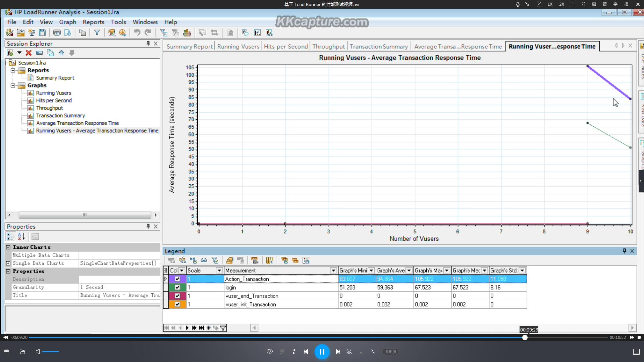Image resolution: width=644 pixels, height=362 pixels.
Task: Open the Graph menu
Action: 68,22
